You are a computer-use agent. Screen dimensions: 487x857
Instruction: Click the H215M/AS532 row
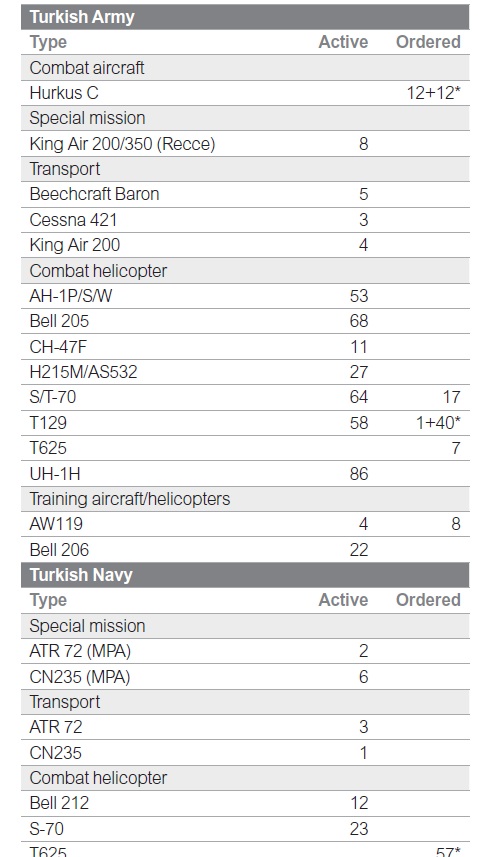245,372
